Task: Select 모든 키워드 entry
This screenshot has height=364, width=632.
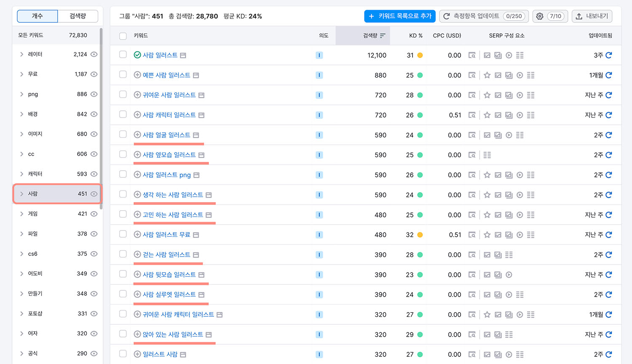Action: (x=56, y=35)
